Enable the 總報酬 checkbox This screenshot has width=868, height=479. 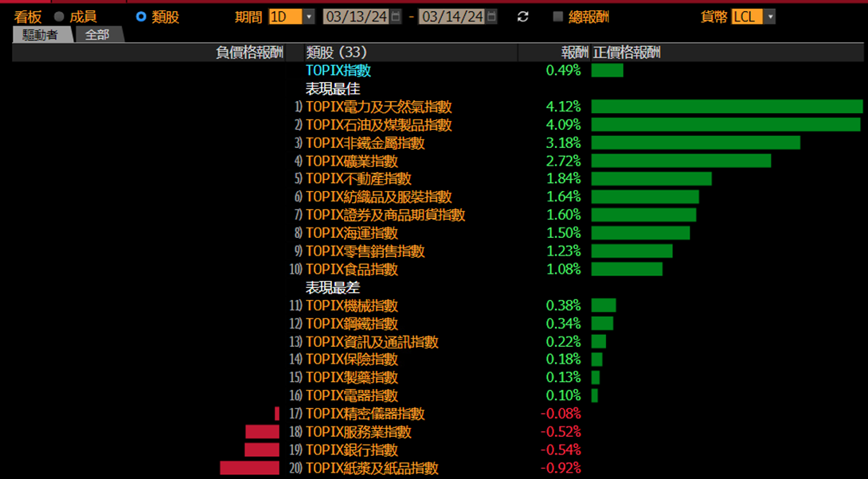tap(558, 17)
